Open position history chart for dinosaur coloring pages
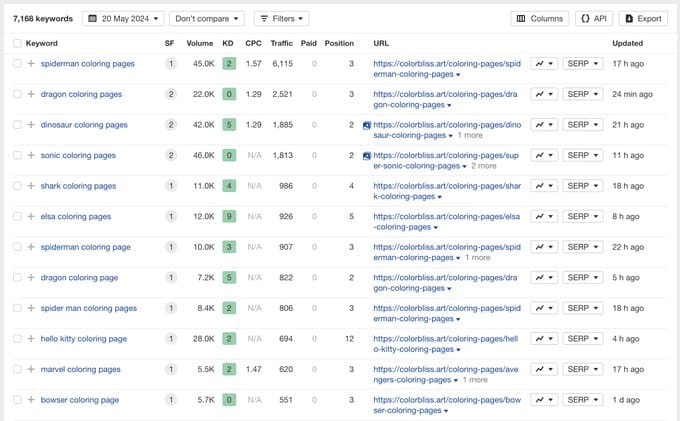The image size is (680, 421). point(544,125)
